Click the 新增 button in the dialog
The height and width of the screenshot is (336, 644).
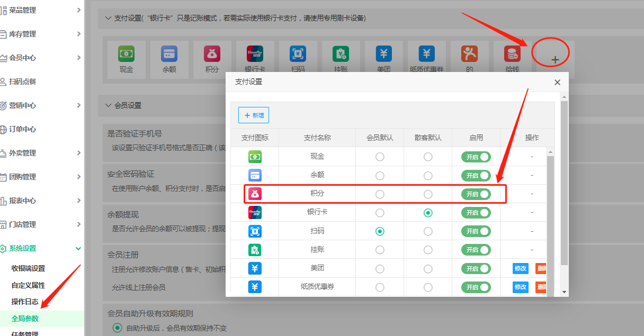pyautogui.click(x=253, y=115)
